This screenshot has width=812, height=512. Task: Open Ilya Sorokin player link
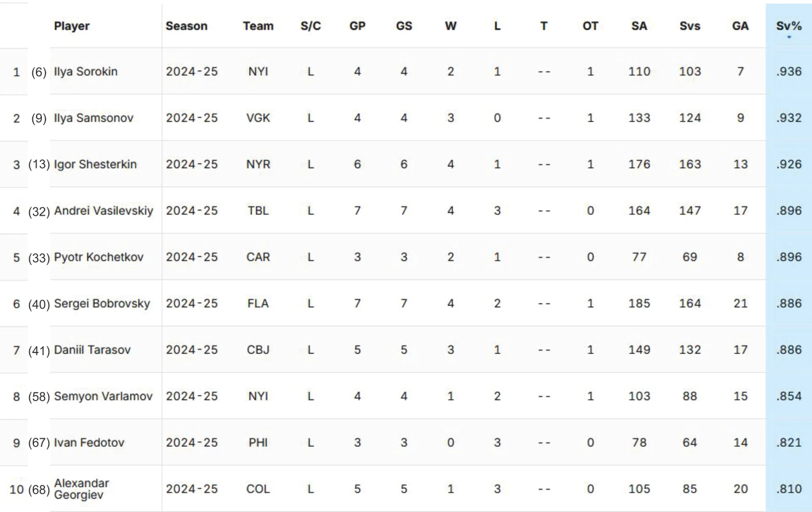(x=86, y=71)
